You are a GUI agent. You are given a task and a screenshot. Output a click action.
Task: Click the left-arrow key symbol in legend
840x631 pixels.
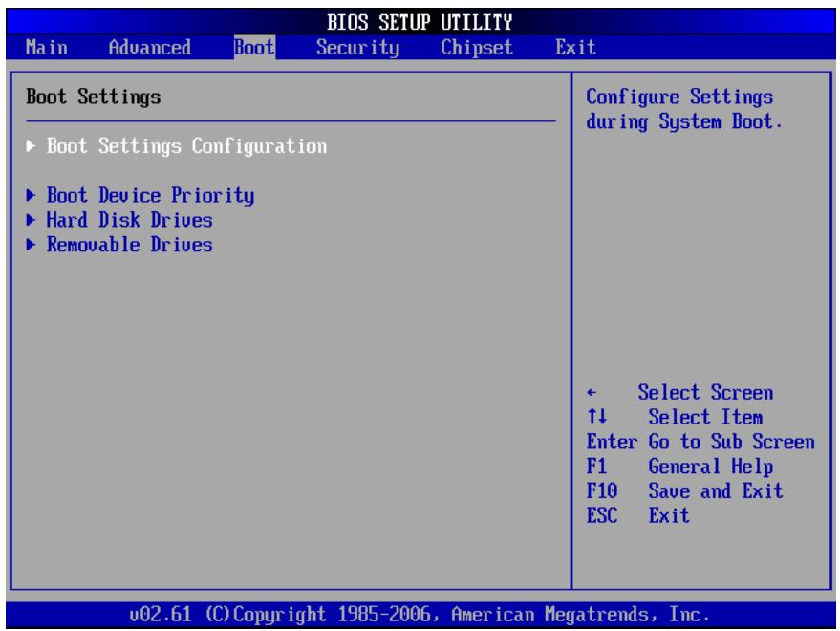[592, 393]
